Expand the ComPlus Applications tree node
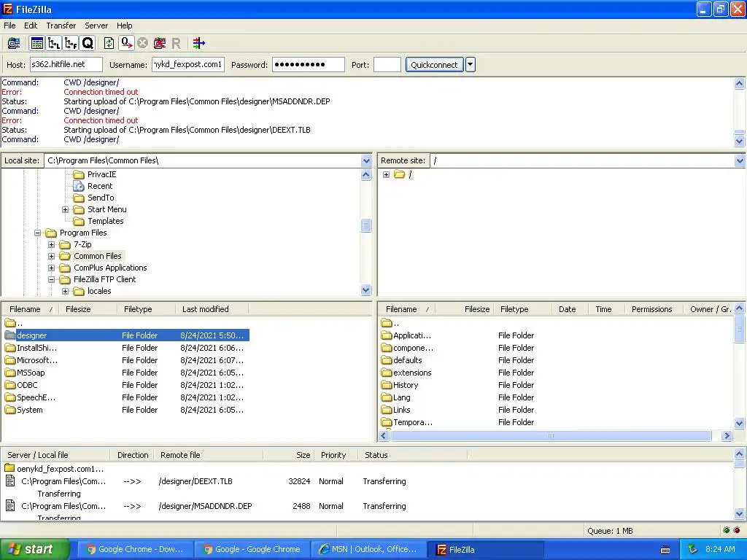This screenshot has height=560, width=747. (x=52, y=268)
